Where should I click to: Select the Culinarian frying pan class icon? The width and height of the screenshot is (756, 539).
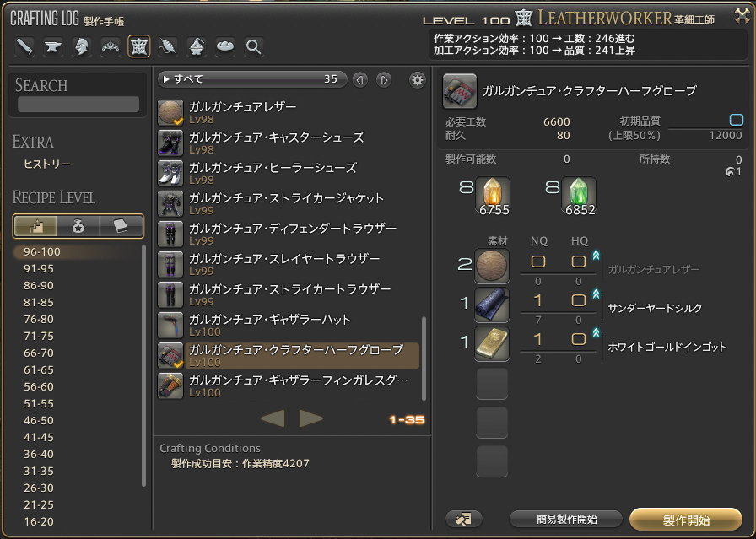click(x=225, y=46)
